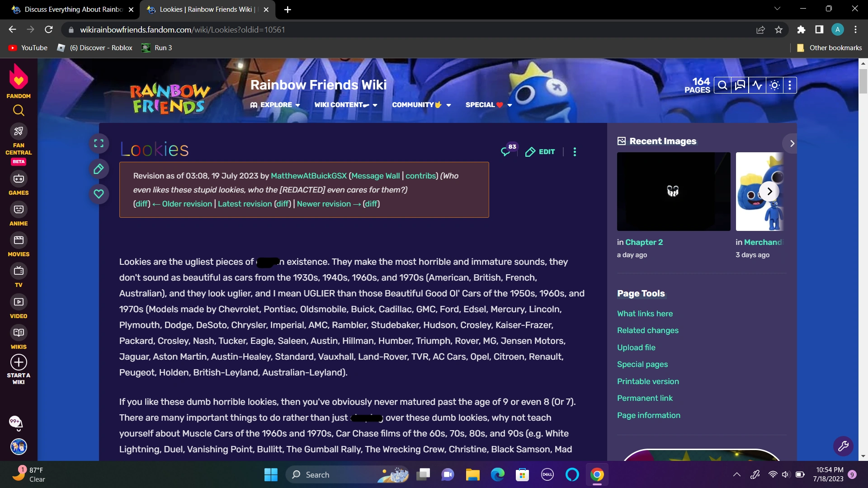Click the pencil edit icon beside the article
This screenshot has width=868, height=488.
click(99, 169)
